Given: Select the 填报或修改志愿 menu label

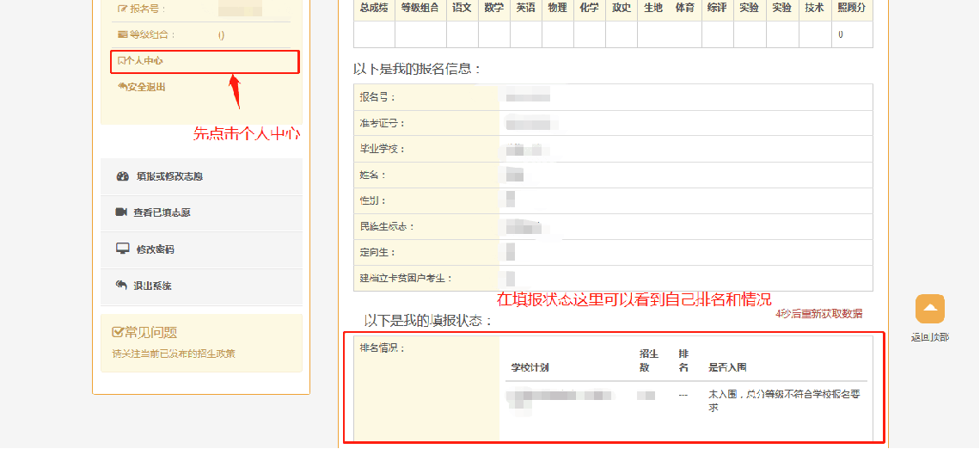Looking at the screenshot, I should click(169, 176).
